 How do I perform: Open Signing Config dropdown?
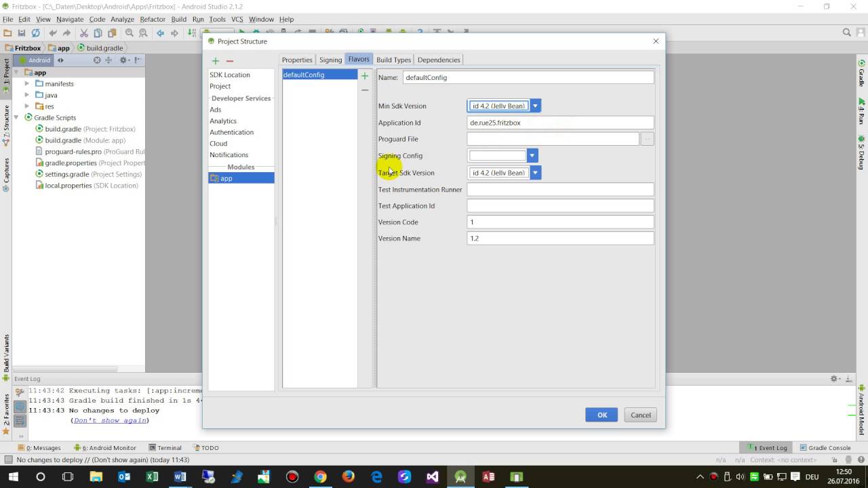point(532,156)
